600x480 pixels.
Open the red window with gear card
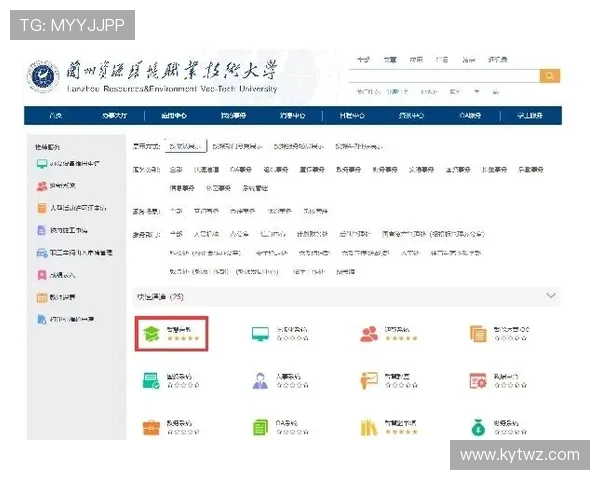coord(498,380)
